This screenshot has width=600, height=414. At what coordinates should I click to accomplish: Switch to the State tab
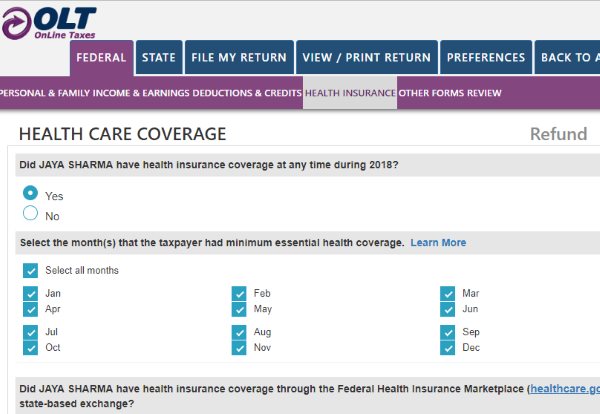tap(158, 58)
